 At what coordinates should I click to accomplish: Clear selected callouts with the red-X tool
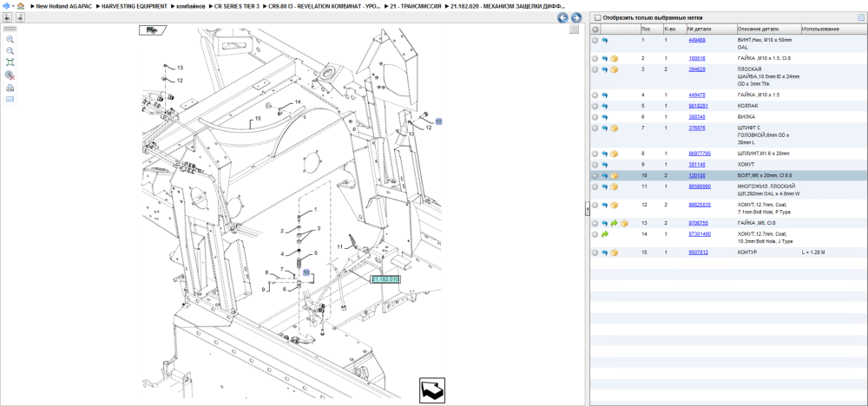click(10, 75)
